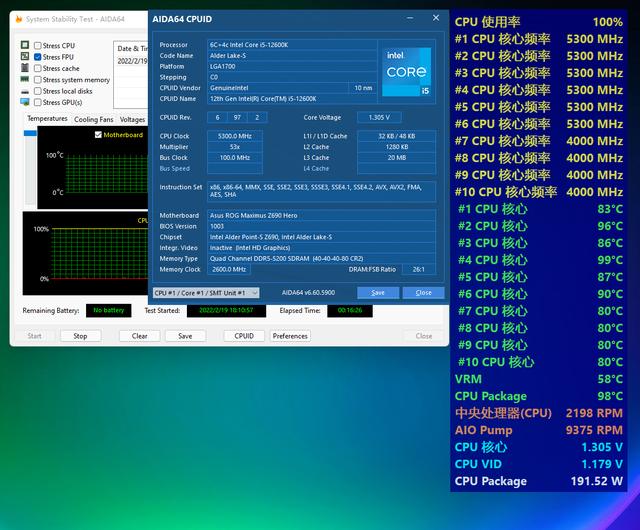Open Preferences in Stability Test window
Viewport: 640px width, 530px height.
click(x=290, y=336)
